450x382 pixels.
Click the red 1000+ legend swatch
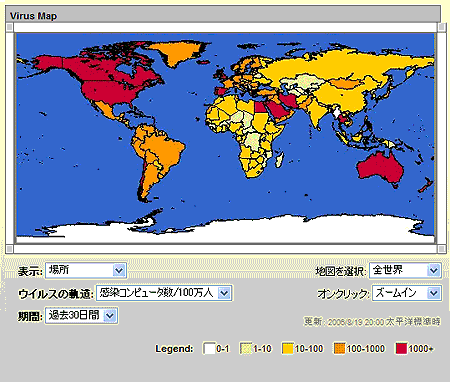pyautogui.click(x=401, y=349)
